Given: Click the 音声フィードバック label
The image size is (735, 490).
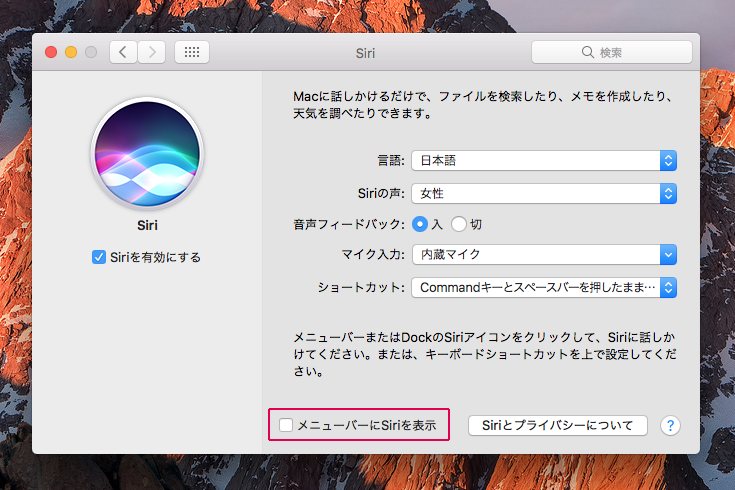Looking at the screenshot, I should 349,225.
